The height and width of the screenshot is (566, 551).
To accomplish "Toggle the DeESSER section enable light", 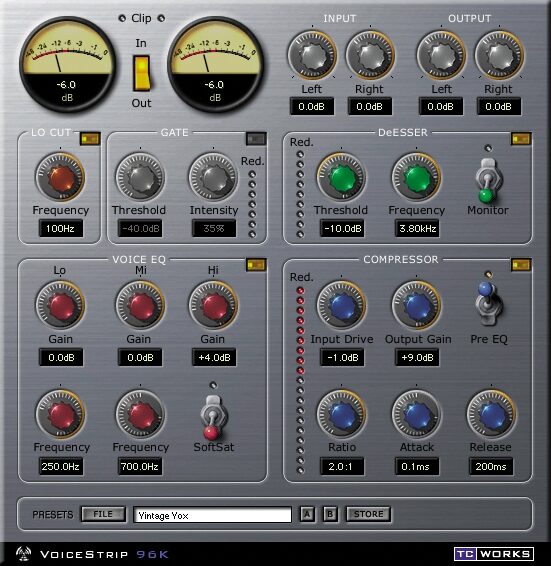I will point(521,139).
